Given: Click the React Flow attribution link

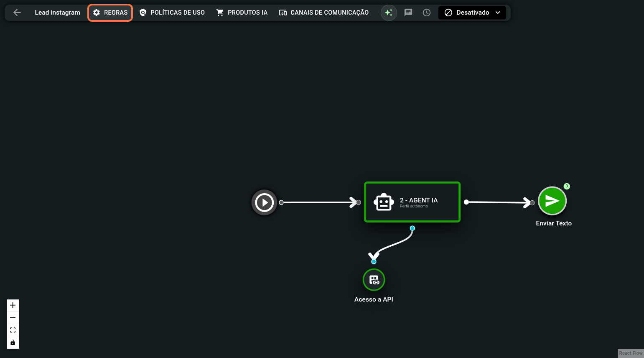Looking at the screenshot, I should point(631,353).
